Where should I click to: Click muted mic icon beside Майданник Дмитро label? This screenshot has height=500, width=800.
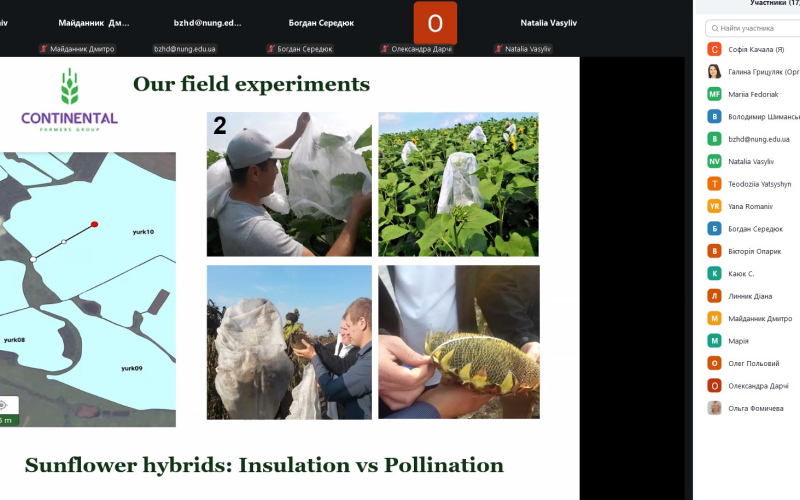pos(44,48)
